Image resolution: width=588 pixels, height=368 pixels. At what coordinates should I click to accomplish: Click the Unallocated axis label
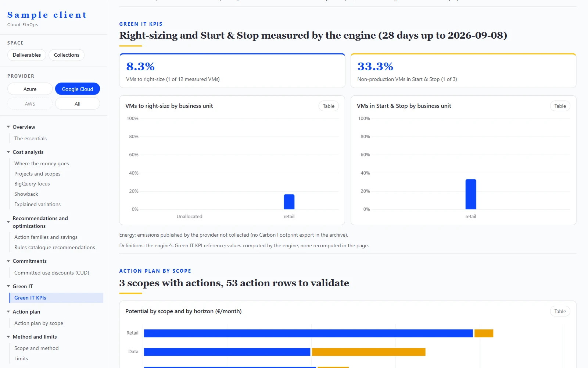[x=189, y=216]
